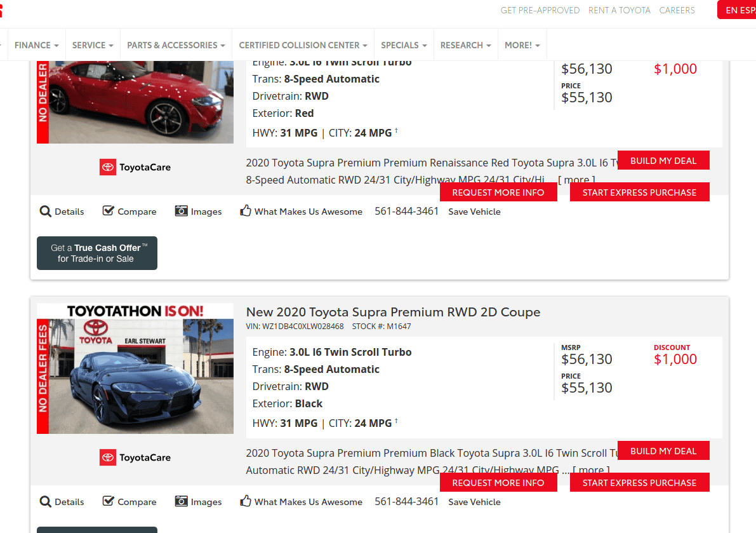Expand the Service menu
The image size is (756, 533).
[x=93, y=45]
